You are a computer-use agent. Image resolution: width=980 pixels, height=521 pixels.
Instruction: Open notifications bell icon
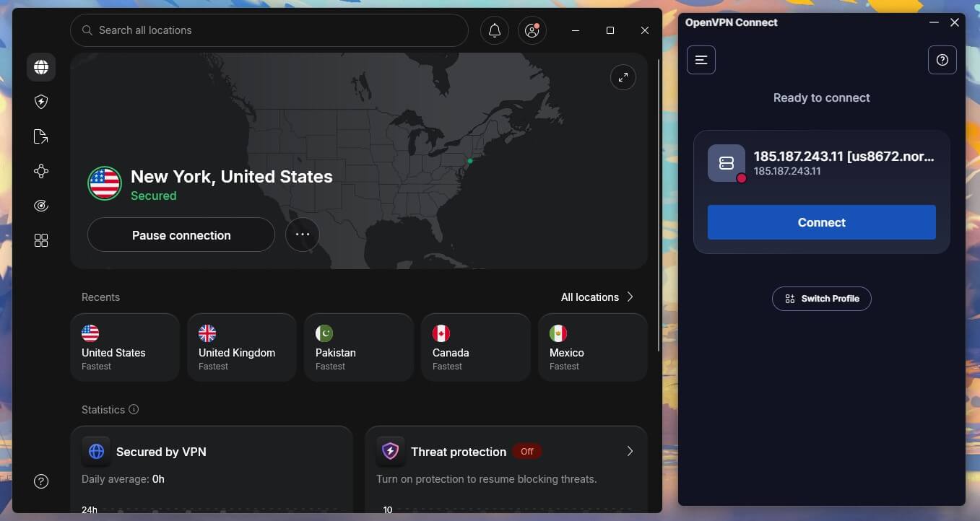(x=495, y=30)
